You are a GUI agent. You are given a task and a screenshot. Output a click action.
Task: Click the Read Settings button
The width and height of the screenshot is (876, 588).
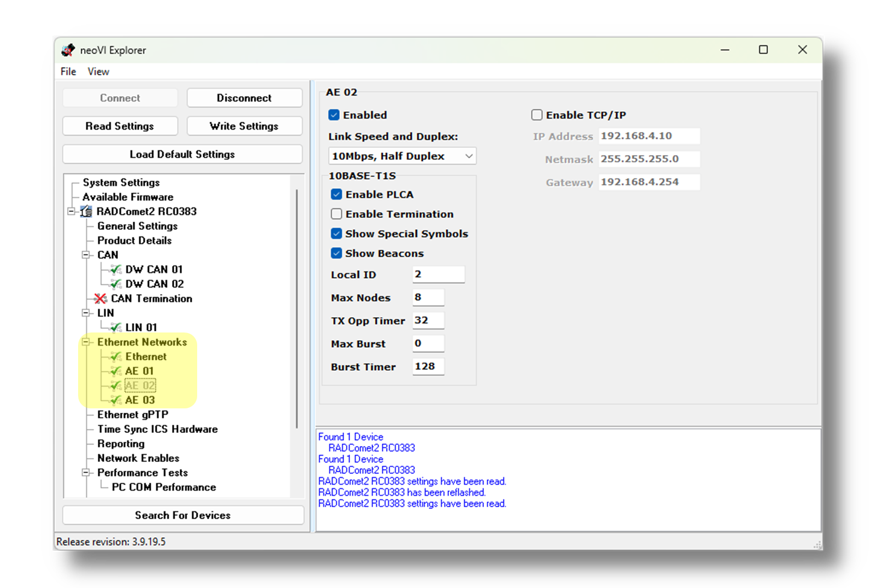tap(120, 126)
